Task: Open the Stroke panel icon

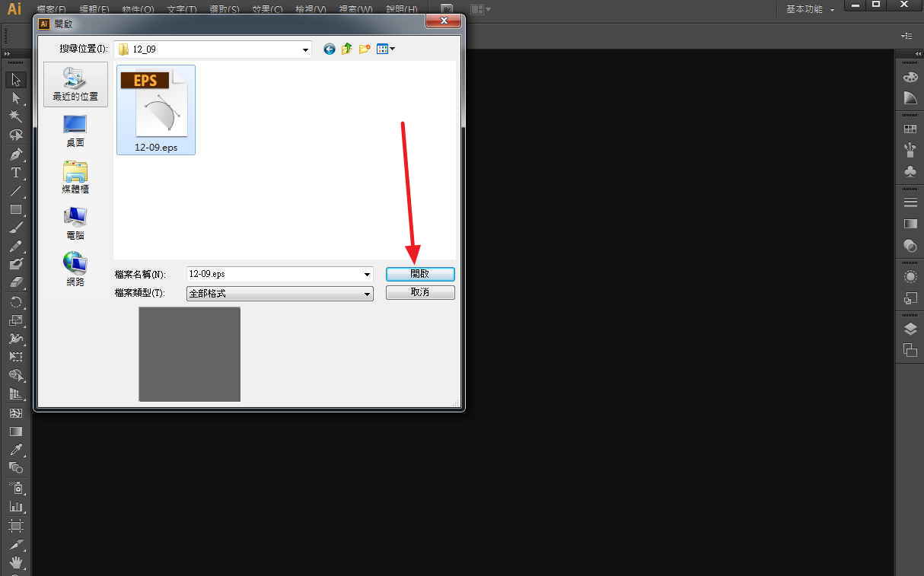Action: [910, 202]
